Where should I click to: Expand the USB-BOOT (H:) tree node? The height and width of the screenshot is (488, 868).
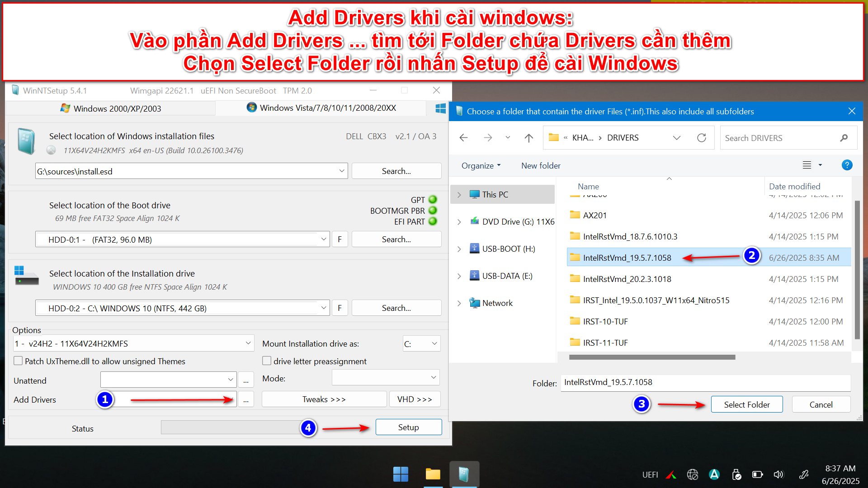pos(459,249)
